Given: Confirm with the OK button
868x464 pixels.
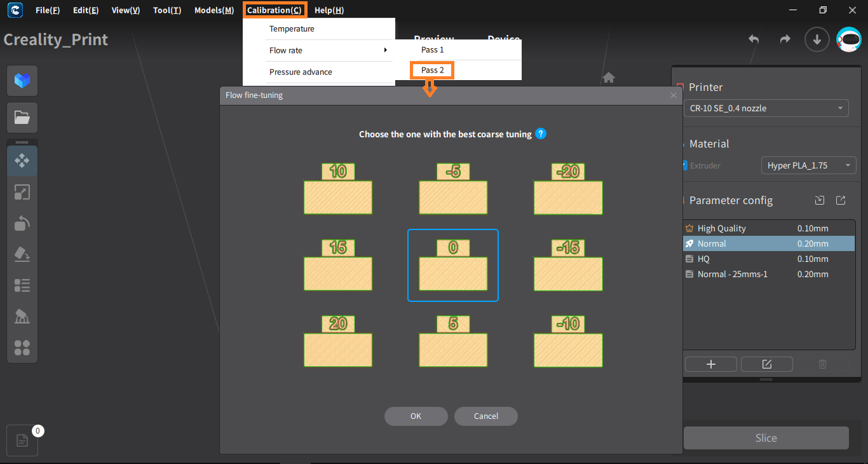Looking at the screenshot, I should point(416,416).
